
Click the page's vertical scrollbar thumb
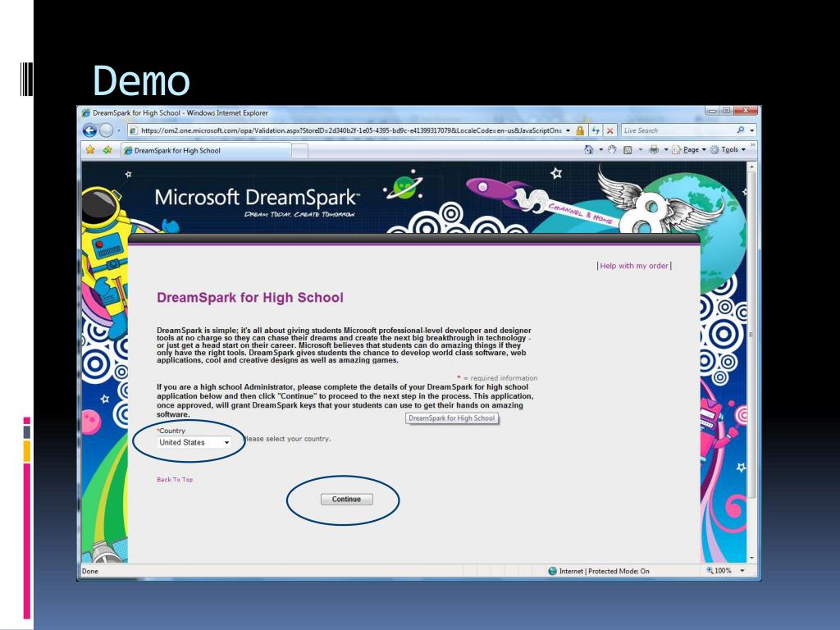click(x=751, y=336)
